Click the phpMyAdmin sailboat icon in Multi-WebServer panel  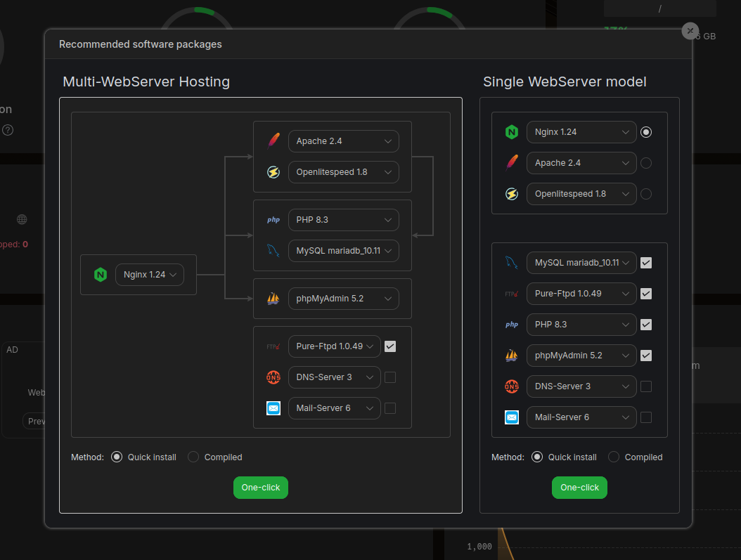coord(273,299)
